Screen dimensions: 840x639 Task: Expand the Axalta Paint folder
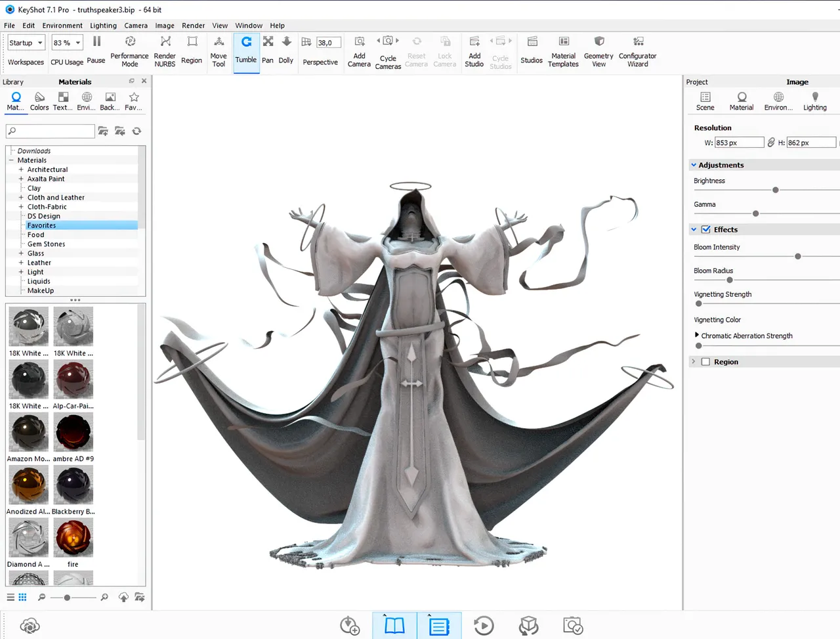pyautogui.click(x=21, y=179)
